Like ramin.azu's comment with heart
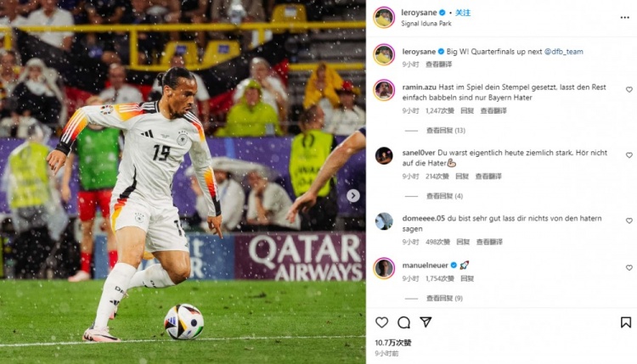 [629, 90]
